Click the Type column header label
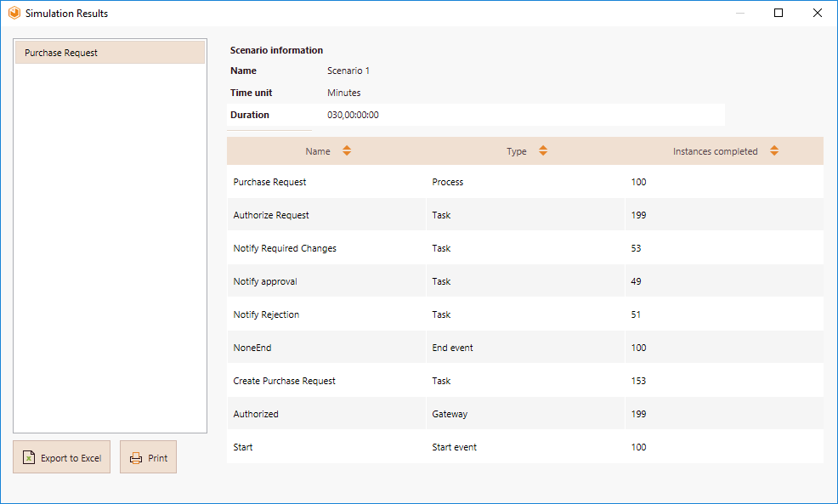838x504 pixels. tap(517, 151)
